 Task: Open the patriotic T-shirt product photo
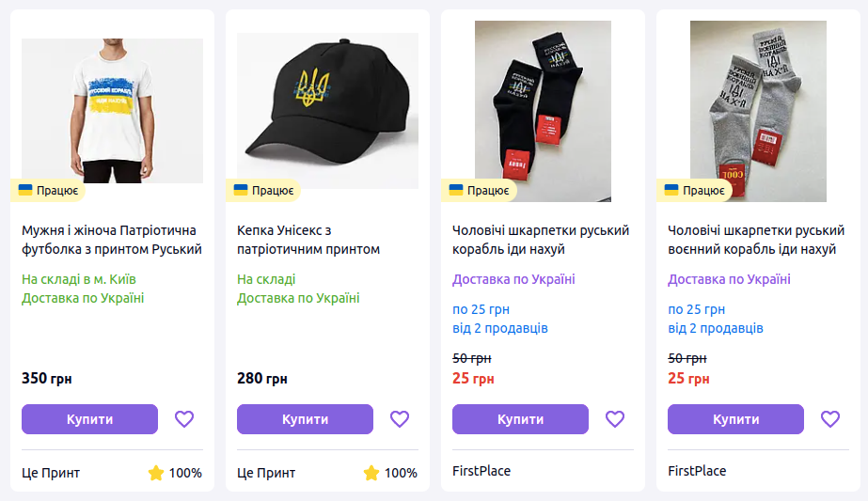pos(112,110)
